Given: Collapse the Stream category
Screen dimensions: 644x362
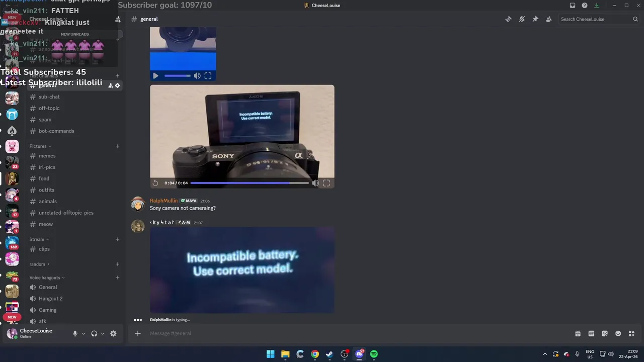Looking at the screenshot, I should [39, 239].
